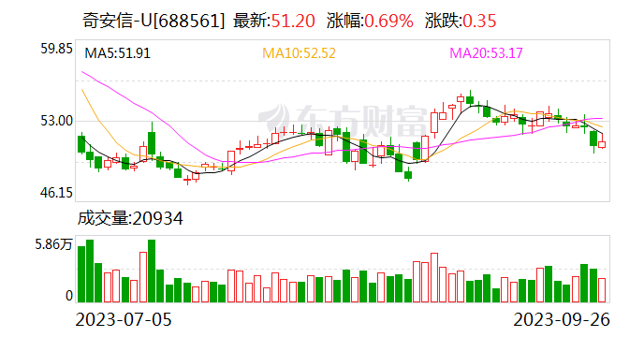The image size is (644, 337).
Task: Click the 59.85 top price axis label
Action: 56,49
